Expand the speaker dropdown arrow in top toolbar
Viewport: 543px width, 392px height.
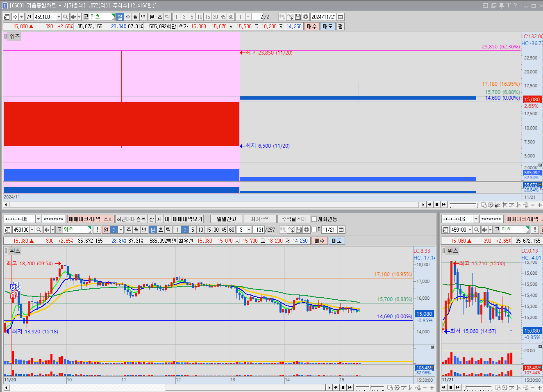79,17
